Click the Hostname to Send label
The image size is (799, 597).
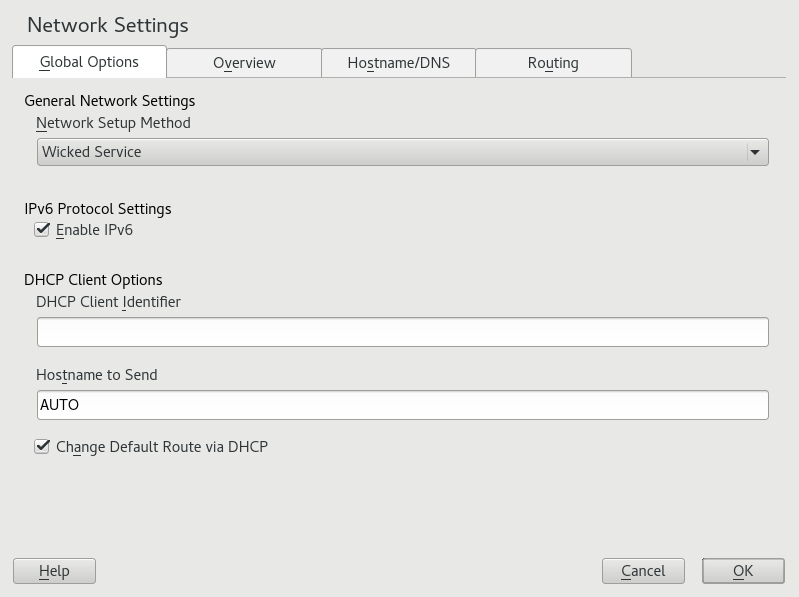coord(97,375)
